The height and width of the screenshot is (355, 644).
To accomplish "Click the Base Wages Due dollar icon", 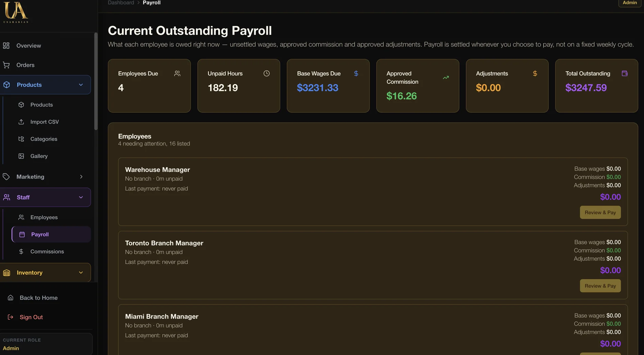I will [x=356, y=73].
